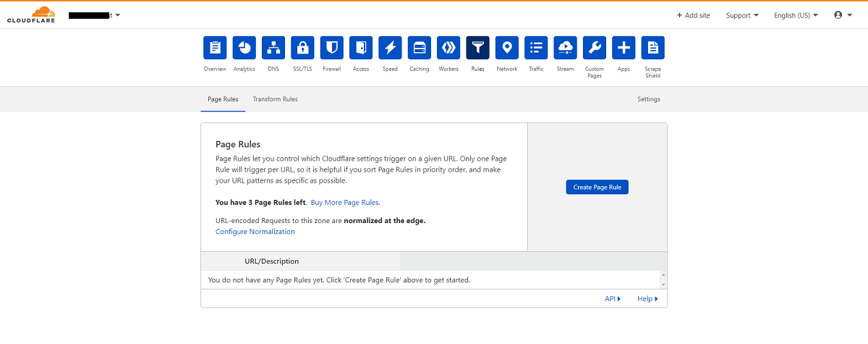Viewport: 868px width, 344px height.
Task: Click the 'You do not have any Page Rules yet' message
Action: (339, 280)
